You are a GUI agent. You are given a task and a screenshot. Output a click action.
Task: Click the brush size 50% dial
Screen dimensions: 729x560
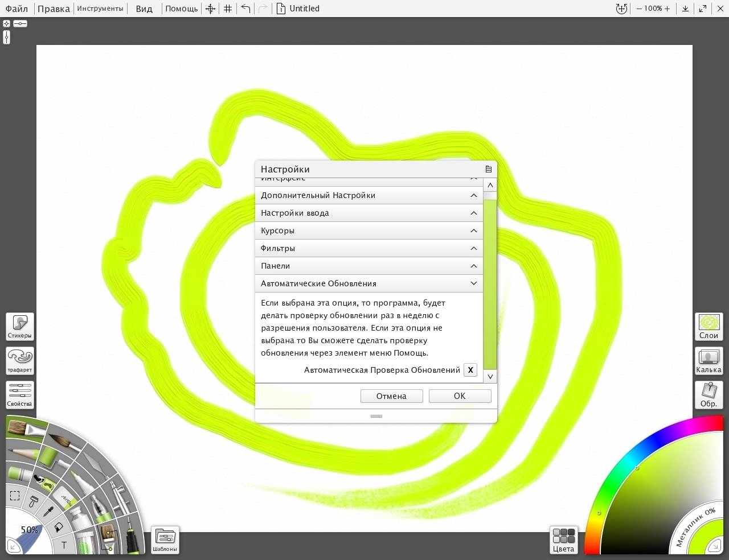[x=29, y=530]
